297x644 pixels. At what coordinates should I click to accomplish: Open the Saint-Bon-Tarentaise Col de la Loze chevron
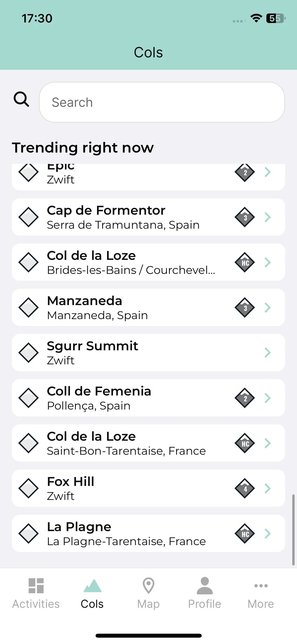coord(268,443)
